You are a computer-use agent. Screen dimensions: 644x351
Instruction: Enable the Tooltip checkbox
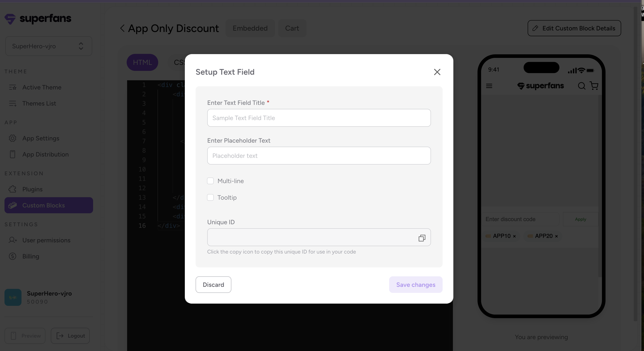210,197
